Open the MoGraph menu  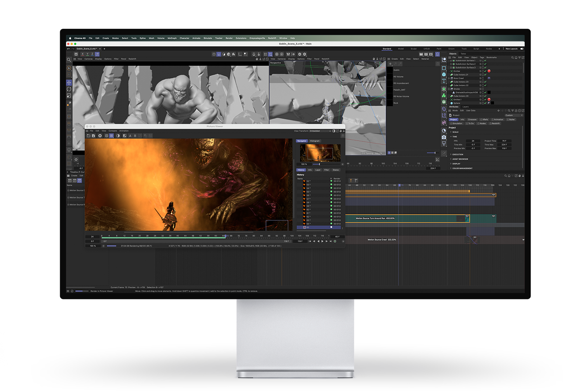tap(172, 38)
